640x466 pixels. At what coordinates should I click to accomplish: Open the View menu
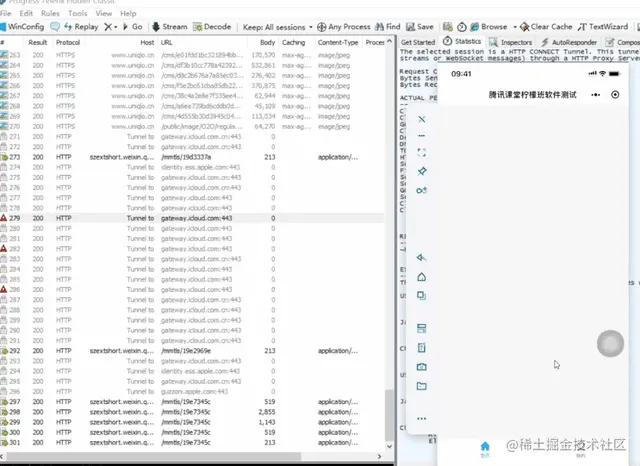coord(104,13)
